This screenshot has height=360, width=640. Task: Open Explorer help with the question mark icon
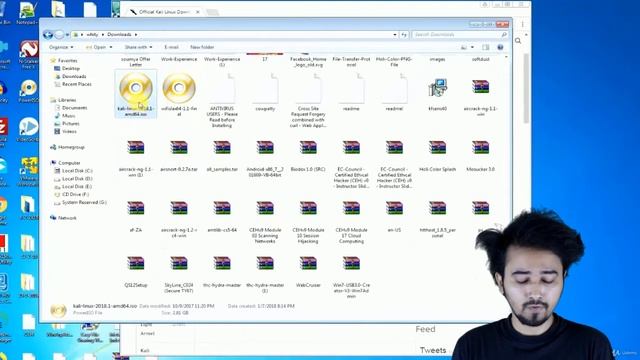(500, 47)
